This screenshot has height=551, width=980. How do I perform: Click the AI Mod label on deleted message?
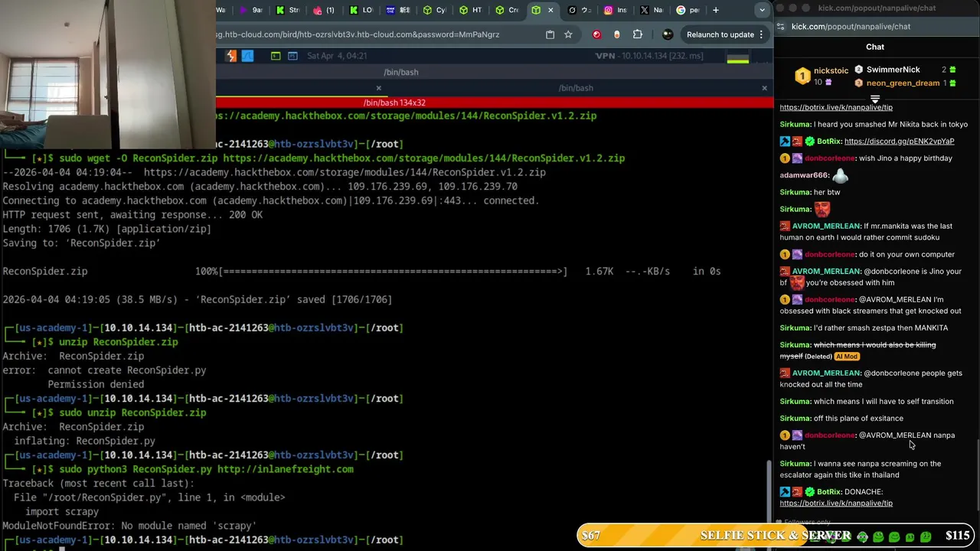(847, 357)
